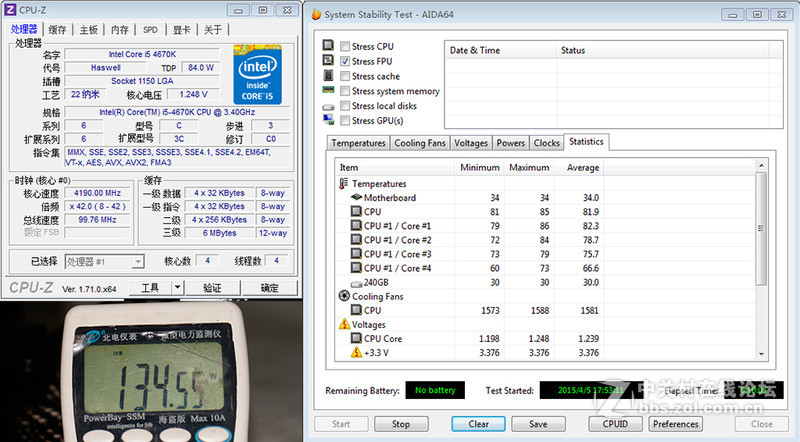
Task: Uncheck the Stress FPU checkbox
Action: [345, 61]
